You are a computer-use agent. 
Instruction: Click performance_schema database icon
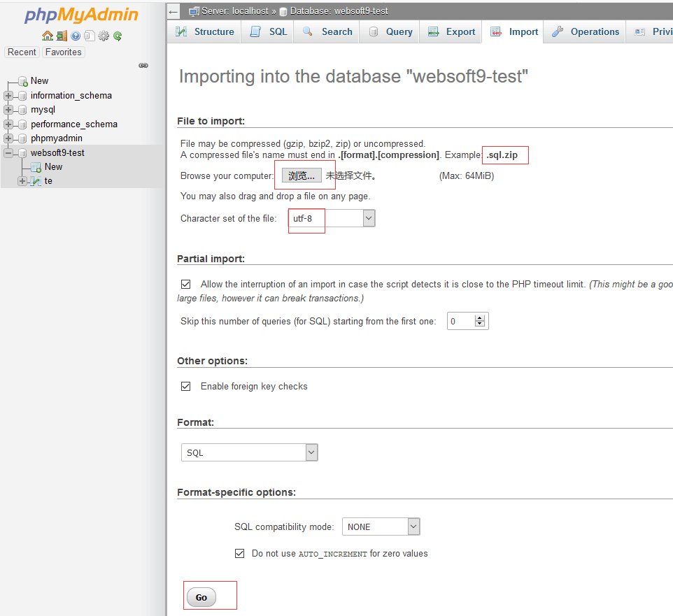[x=22, y=124]
